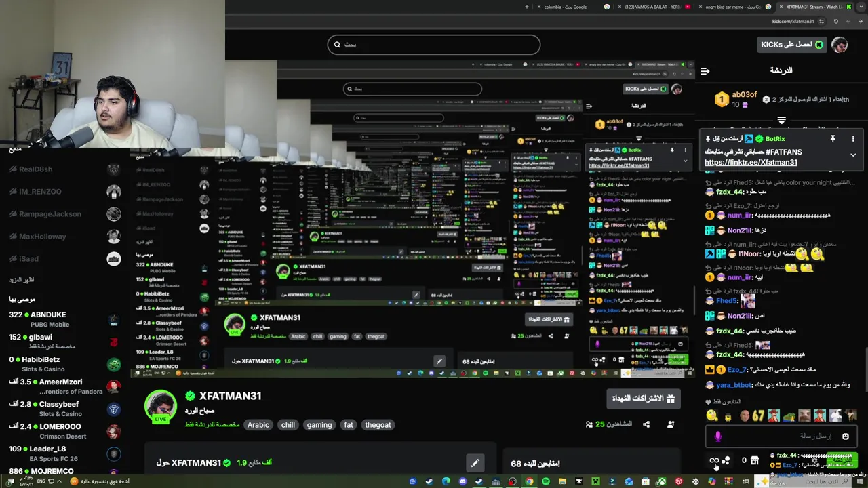Viewport: 868px width, 488px height.
Task: Reload the page using browser refresh icon
Action: click(x=836, y=21)
